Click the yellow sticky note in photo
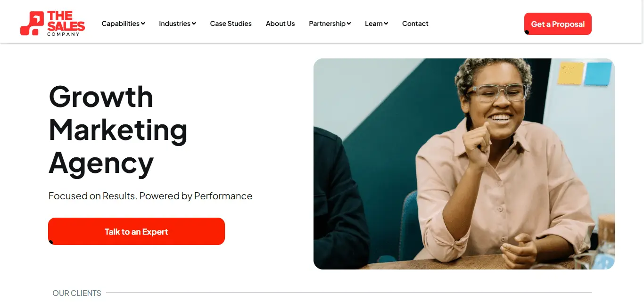Viewport: 644px width, 302px height. pyautogui.click(x=570, y=73)
